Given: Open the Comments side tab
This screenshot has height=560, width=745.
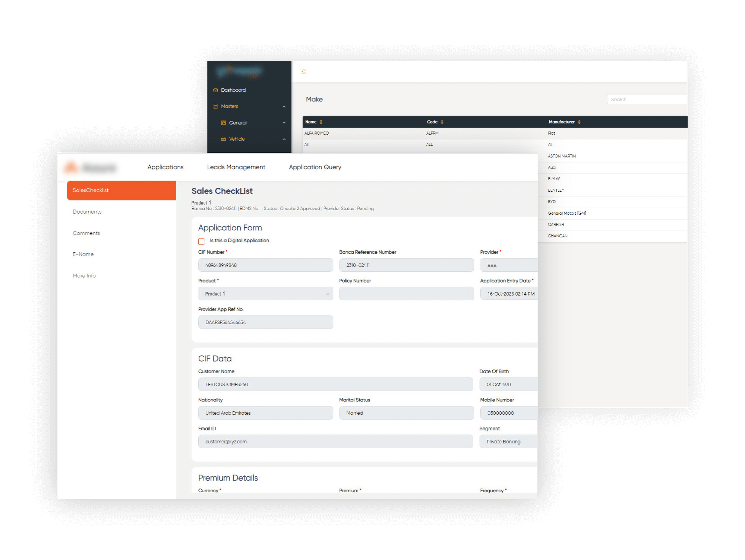Looking at the screenshot, I should tap(86, 233).
